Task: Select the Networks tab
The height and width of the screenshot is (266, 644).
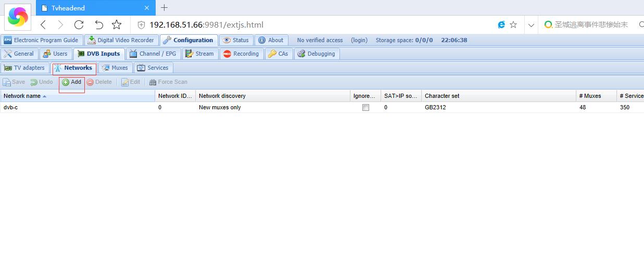Action: (x=73, y=68)
